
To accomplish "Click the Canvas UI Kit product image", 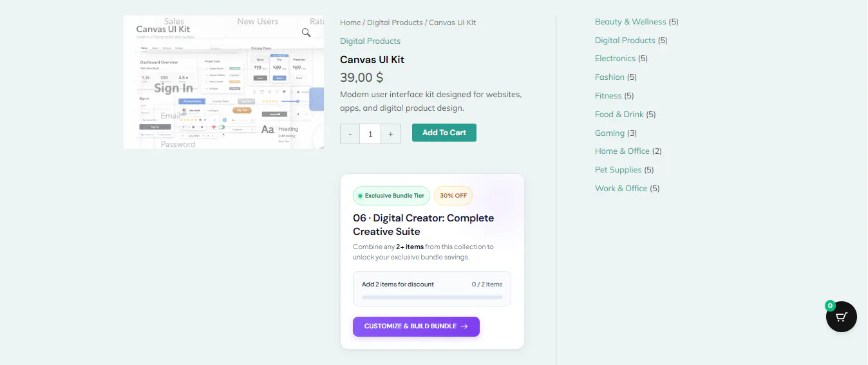I will (223, 82).
